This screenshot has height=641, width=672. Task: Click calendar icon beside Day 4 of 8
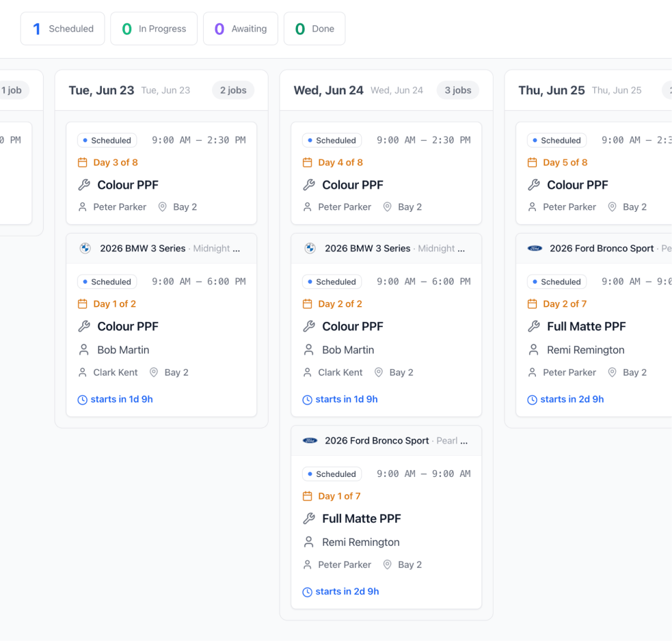(x=307, y=163)
